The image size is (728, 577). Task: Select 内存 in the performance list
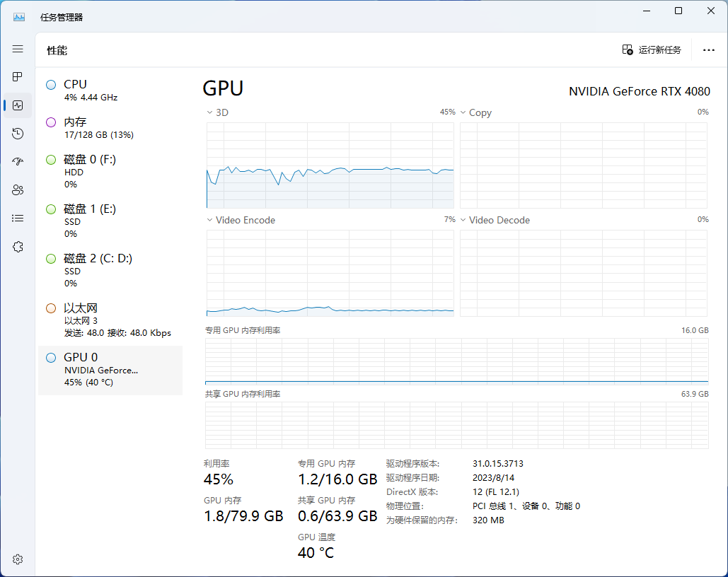(x=110, y=127)
